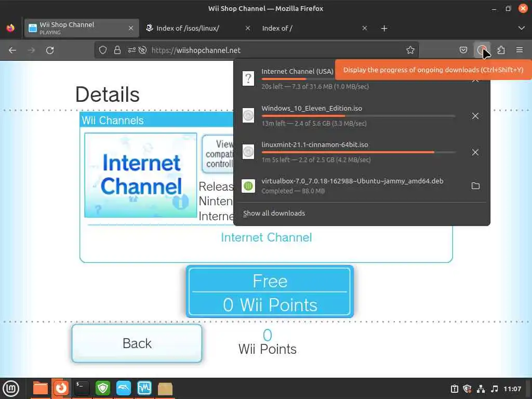Click music note tray icon
Image resolution: width=532 pixels, height=399 pixels.
495,389
